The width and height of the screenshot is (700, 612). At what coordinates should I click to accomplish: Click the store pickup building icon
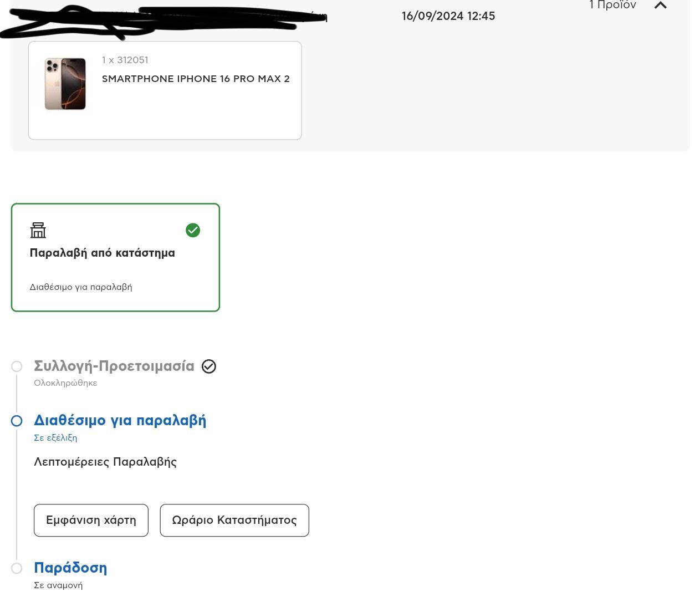[x=38, y=230]
